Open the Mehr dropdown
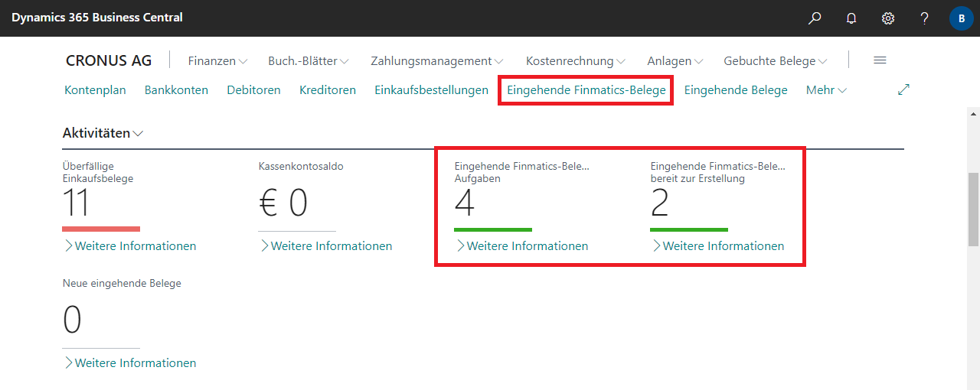 (x=826, y=90)
